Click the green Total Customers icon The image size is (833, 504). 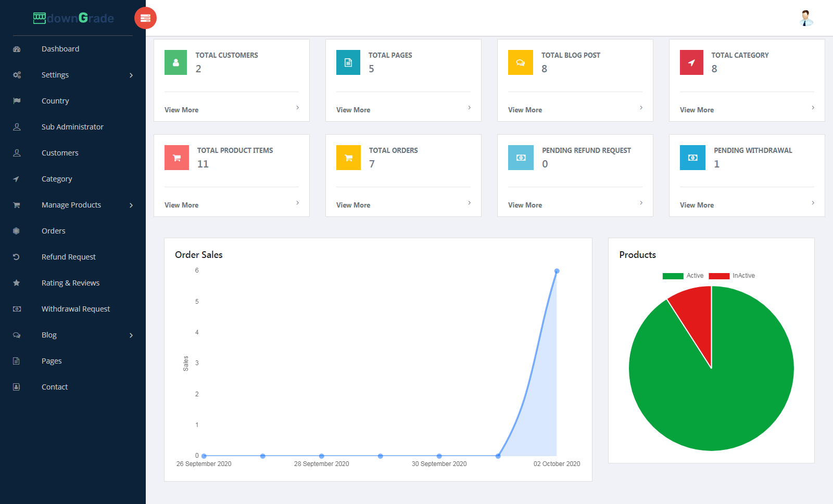tap(175, 62)
